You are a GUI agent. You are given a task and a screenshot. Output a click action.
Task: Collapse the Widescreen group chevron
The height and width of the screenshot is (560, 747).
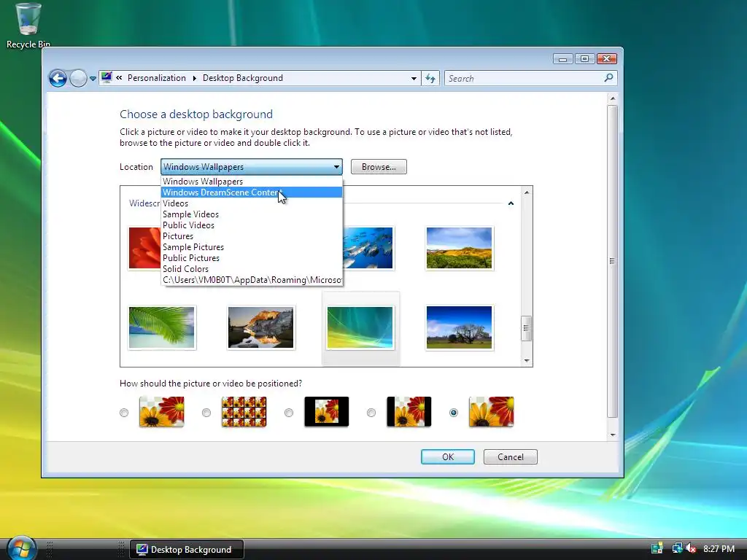511,203
